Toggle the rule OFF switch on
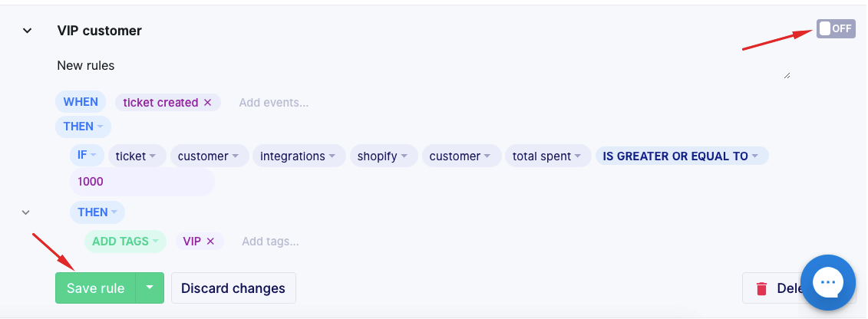The width and height of the screenshot is (868, 319). click(x=835, y=29)
